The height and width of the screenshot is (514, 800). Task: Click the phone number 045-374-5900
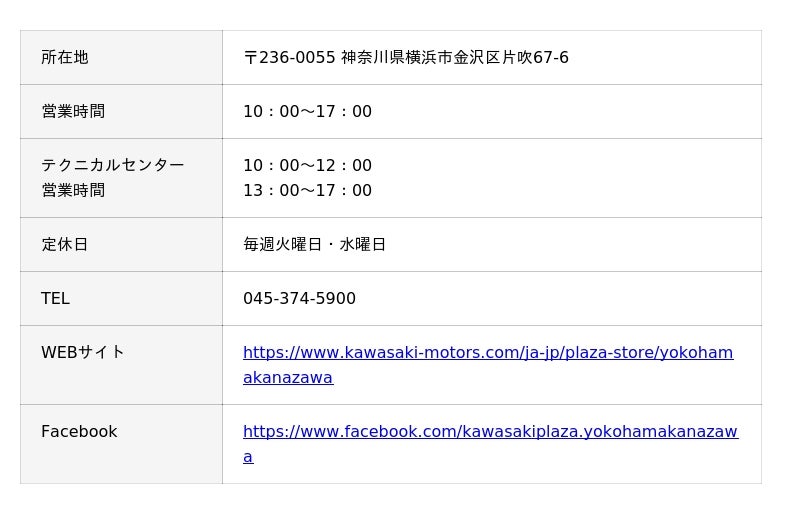point(299,298)
